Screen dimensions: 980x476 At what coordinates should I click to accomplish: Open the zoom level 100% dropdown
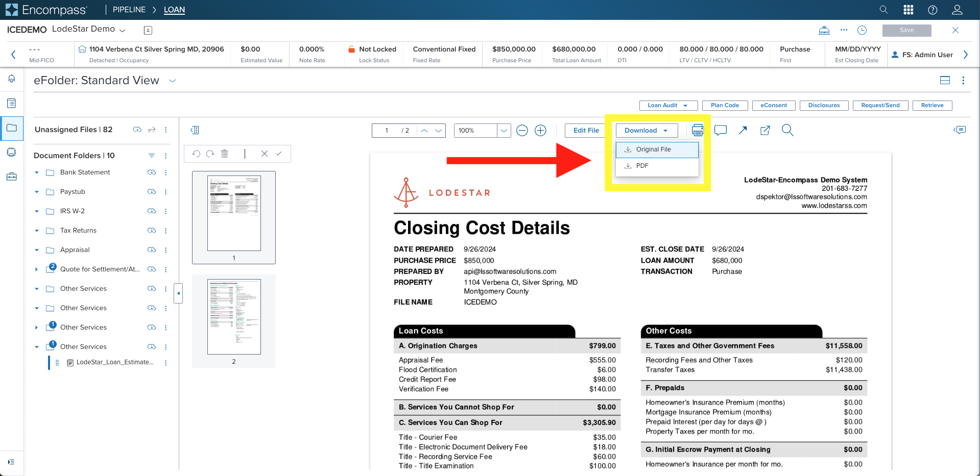tap(504, 131)
